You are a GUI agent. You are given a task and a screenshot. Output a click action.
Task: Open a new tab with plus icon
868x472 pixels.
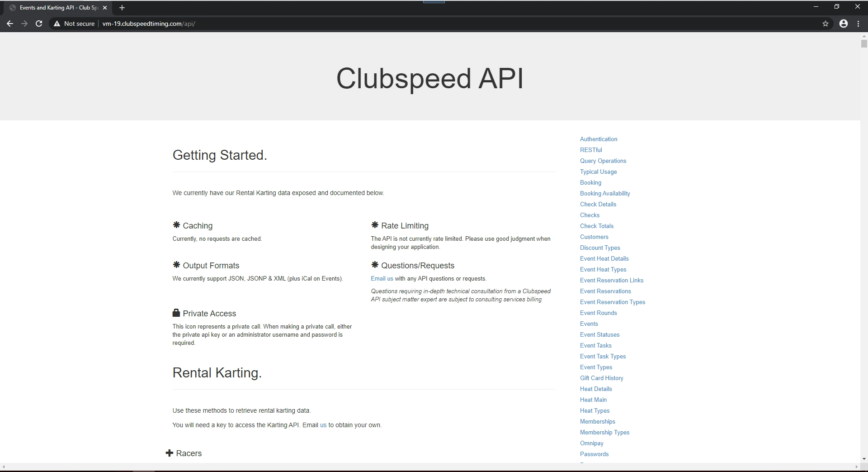[122, 8]
